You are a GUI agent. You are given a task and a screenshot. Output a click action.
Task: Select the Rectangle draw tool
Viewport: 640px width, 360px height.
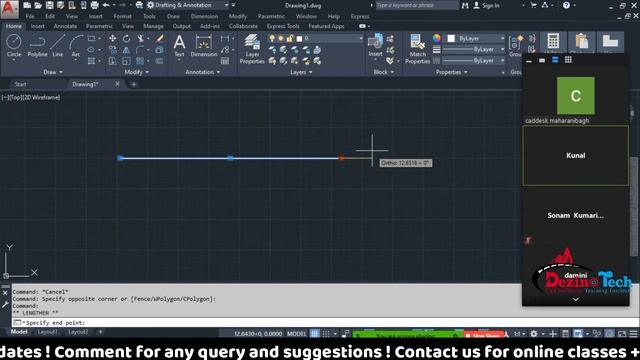coord(91,39)
